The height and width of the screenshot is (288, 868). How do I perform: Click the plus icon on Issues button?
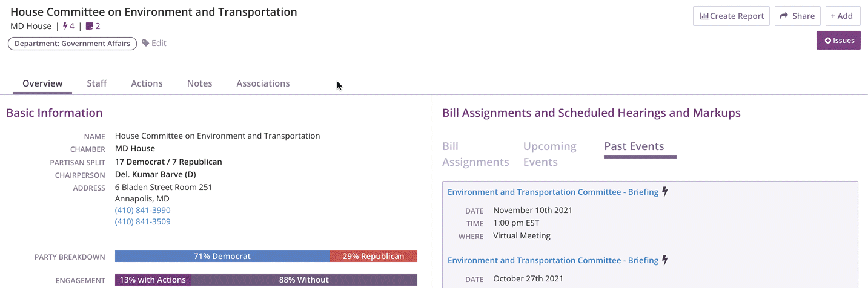(x=828, y=41)
